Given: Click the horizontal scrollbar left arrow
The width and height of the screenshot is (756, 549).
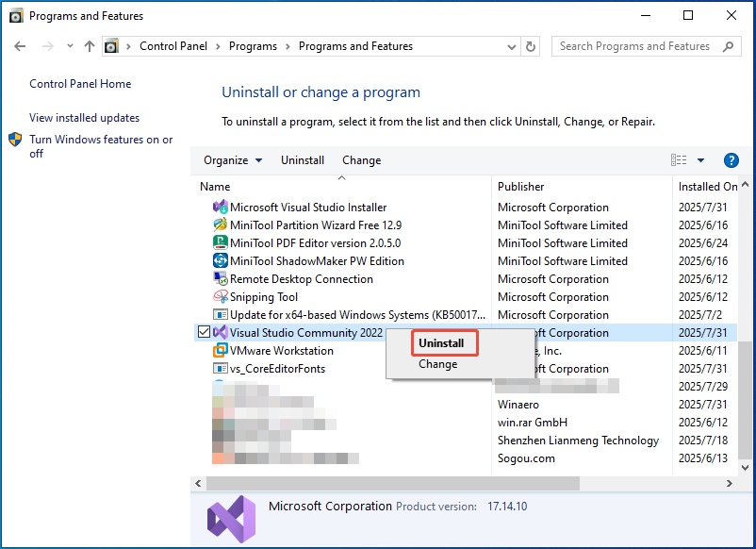Looking at the screenshot, I should click(x=198, y=483).
